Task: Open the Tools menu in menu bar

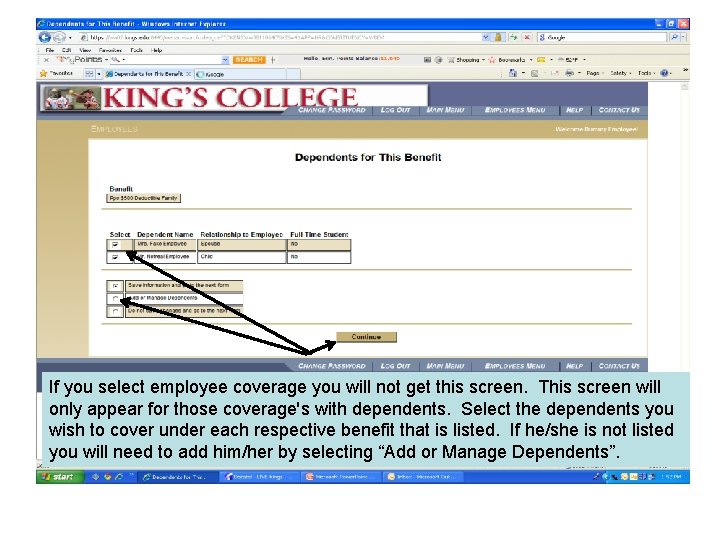Action: click(136, 50)
